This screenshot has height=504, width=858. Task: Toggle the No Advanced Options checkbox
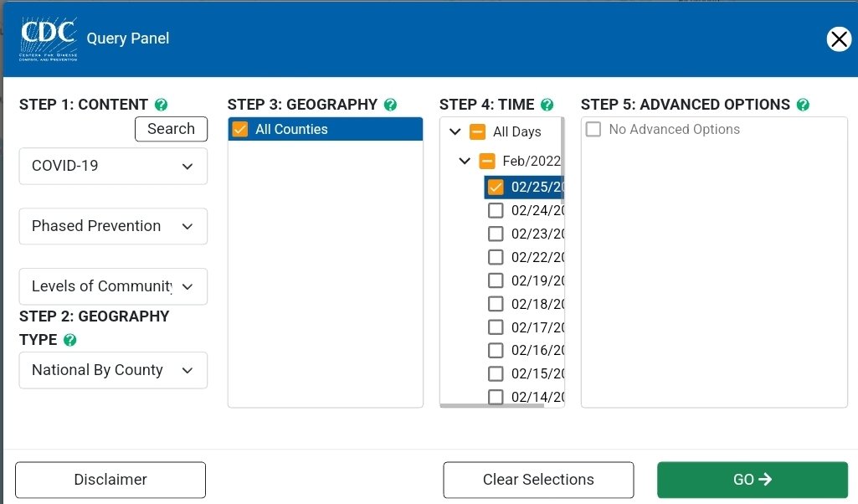593,129
